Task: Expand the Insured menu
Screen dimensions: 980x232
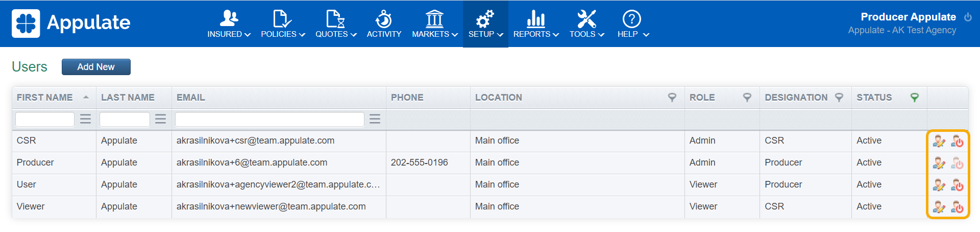Action: (229, 24)
